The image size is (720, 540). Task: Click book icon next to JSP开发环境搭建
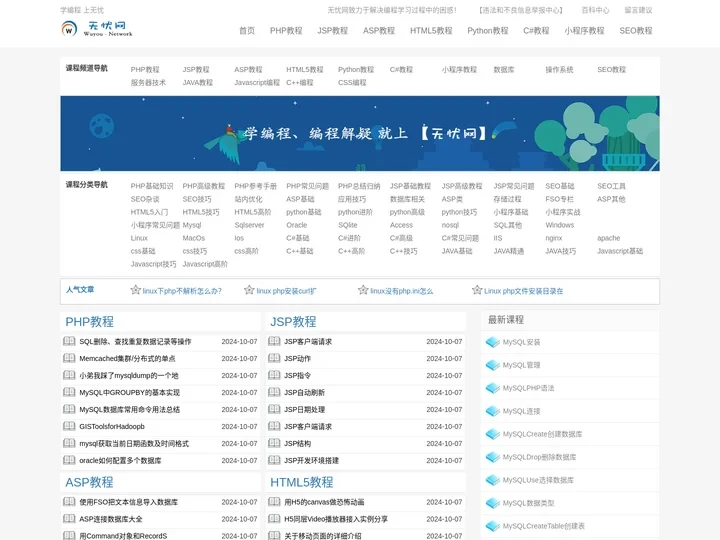274,460
